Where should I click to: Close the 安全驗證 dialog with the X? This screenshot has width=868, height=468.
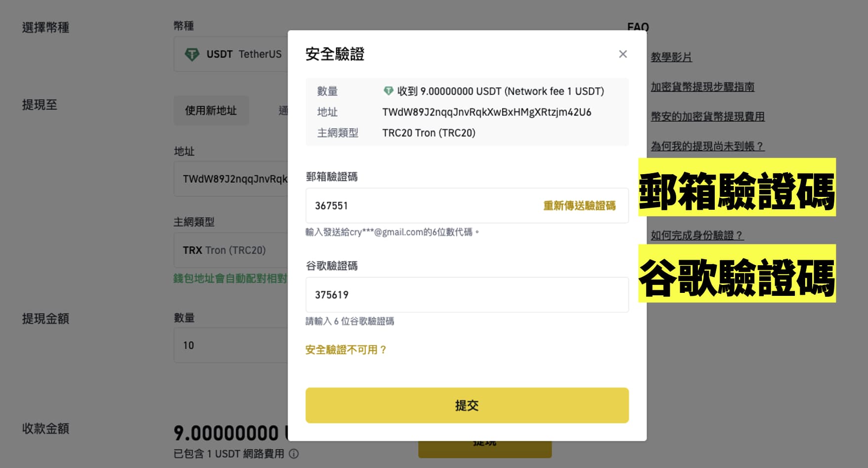tap(623, 54)
